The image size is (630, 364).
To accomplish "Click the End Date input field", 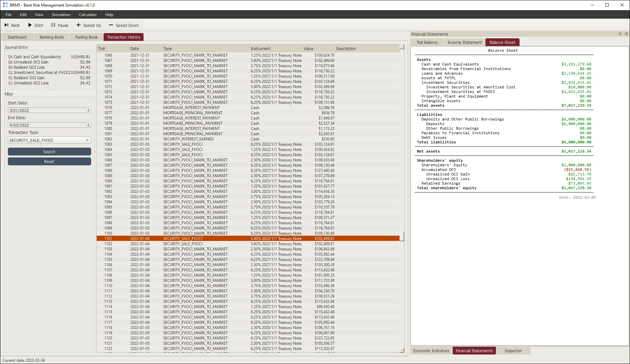I will click(x=47, y=125).
